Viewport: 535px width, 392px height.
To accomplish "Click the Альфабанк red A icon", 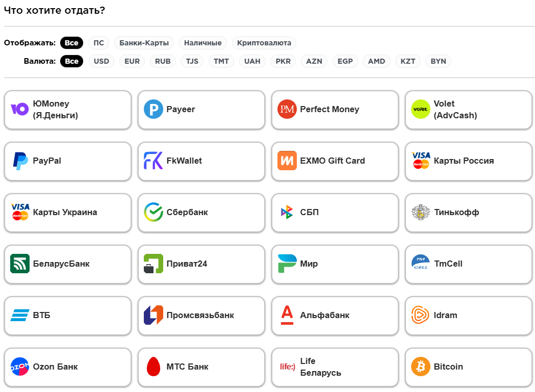I will coord(287,315).
